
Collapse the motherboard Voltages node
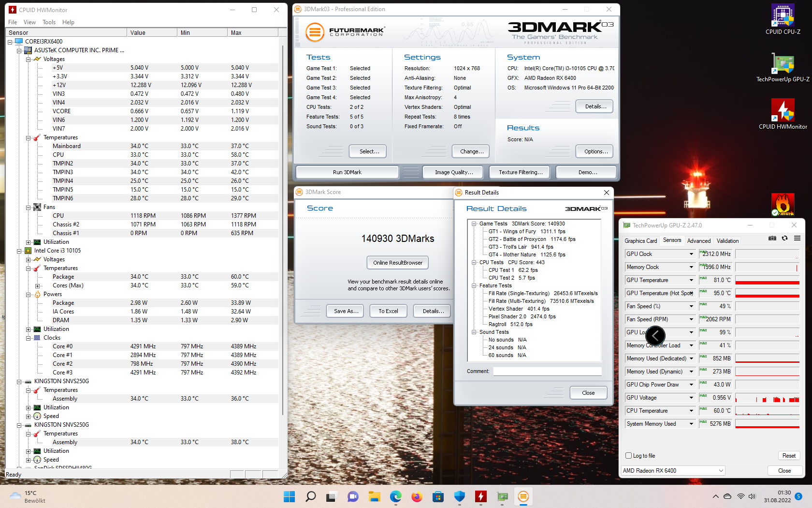coord(28,60)
